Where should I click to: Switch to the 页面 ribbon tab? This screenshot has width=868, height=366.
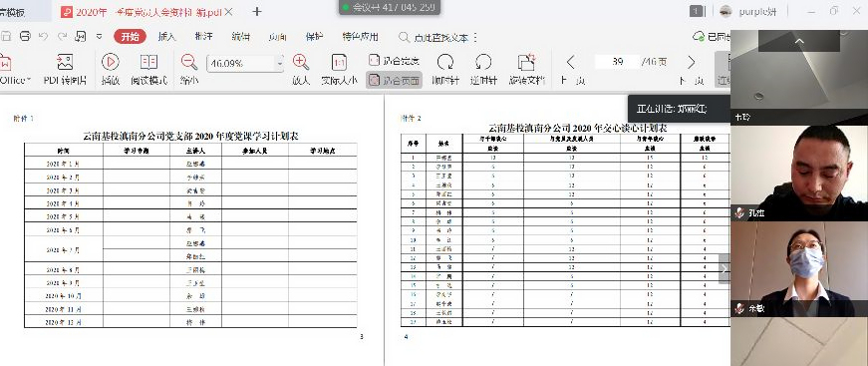pos(277,37)
